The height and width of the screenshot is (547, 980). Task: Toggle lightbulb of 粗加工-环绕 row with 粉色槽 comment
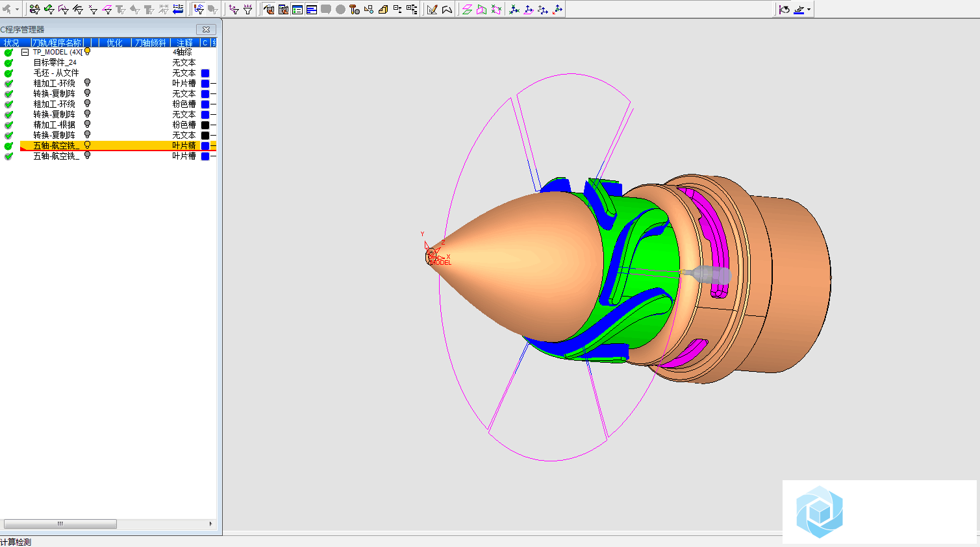tap(87, 103)
